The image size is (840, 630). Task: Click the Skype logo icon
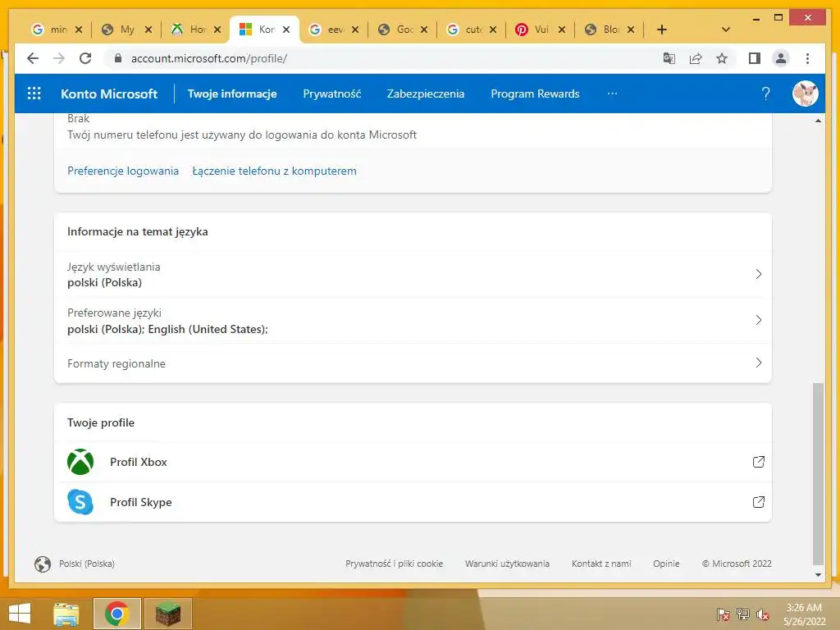pos(80,502)
